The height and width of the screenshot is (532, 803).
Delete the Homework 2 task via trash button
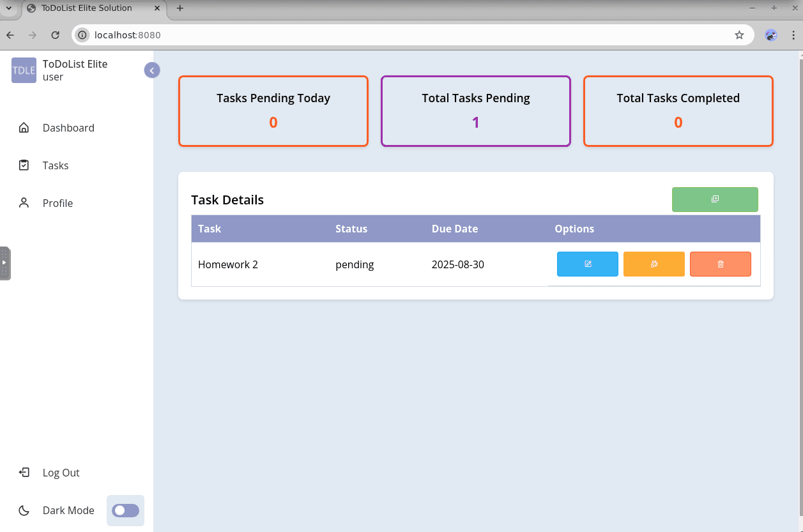721,264
